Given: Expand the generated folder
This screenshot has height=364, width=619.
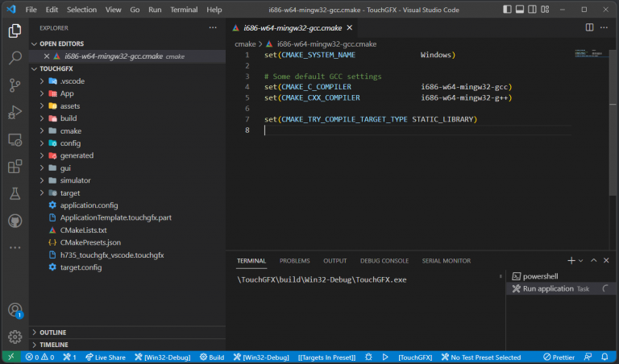Looking at the screenshot, I should click(127, 155).
